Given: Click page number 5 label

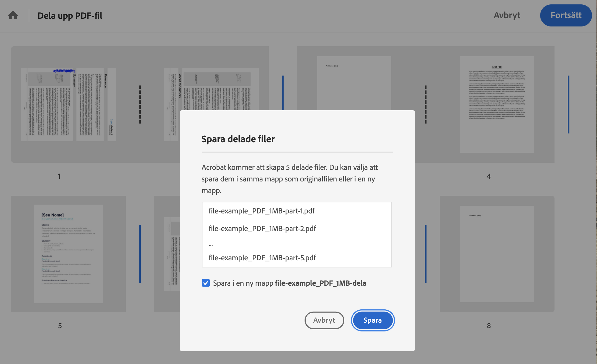Looking at the screenshot, I should point(60,326).
